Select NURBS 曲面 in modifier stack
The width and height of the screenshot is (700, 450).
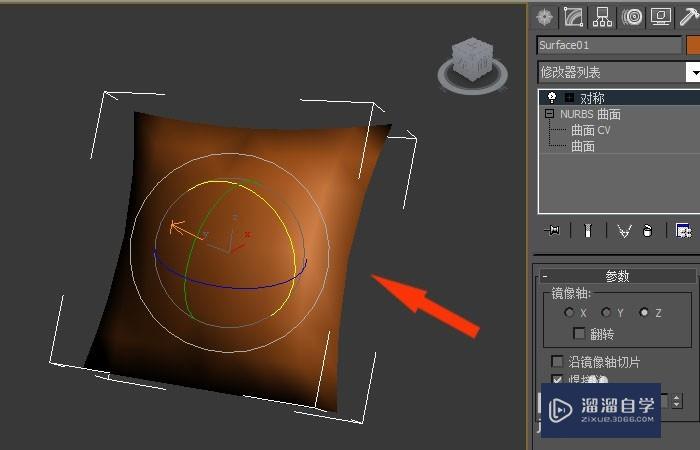point(590,114)
